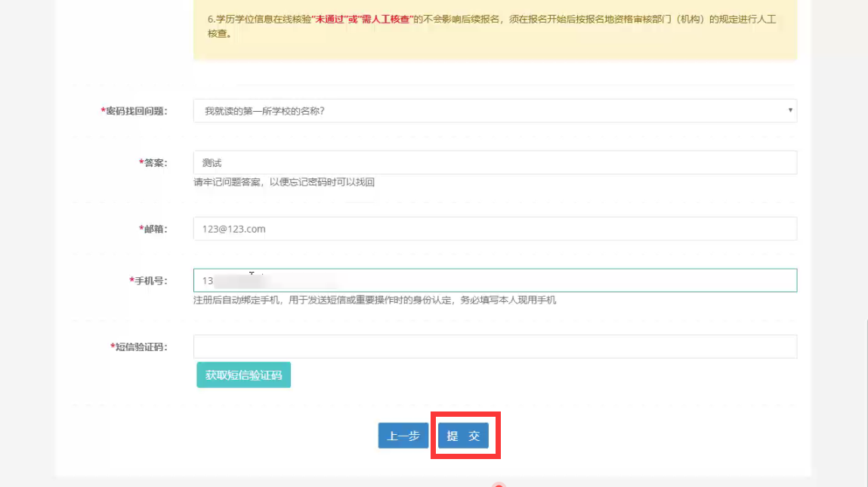Click the 答案 answer input containing 测试
This screenshot has width=868, height=487.
495,162
